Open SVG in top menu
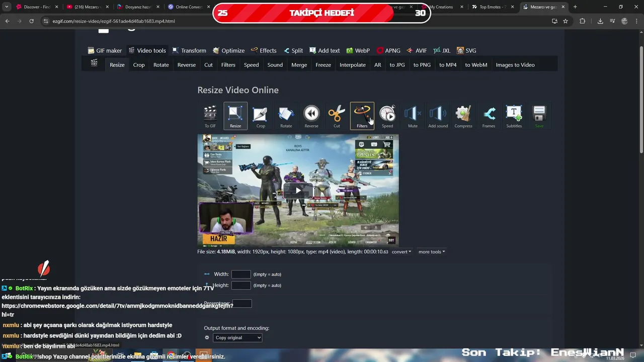644x362 pixels. (466, 50)
